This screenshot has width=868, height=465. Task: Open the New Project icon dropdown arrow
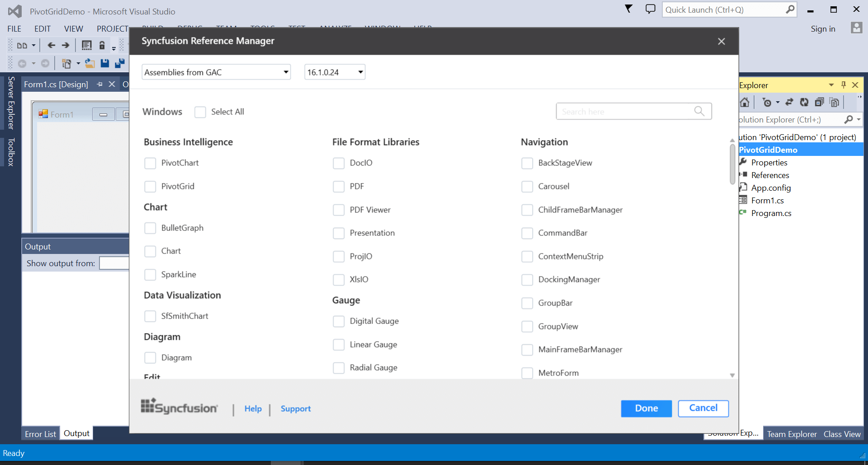point(78,63)
